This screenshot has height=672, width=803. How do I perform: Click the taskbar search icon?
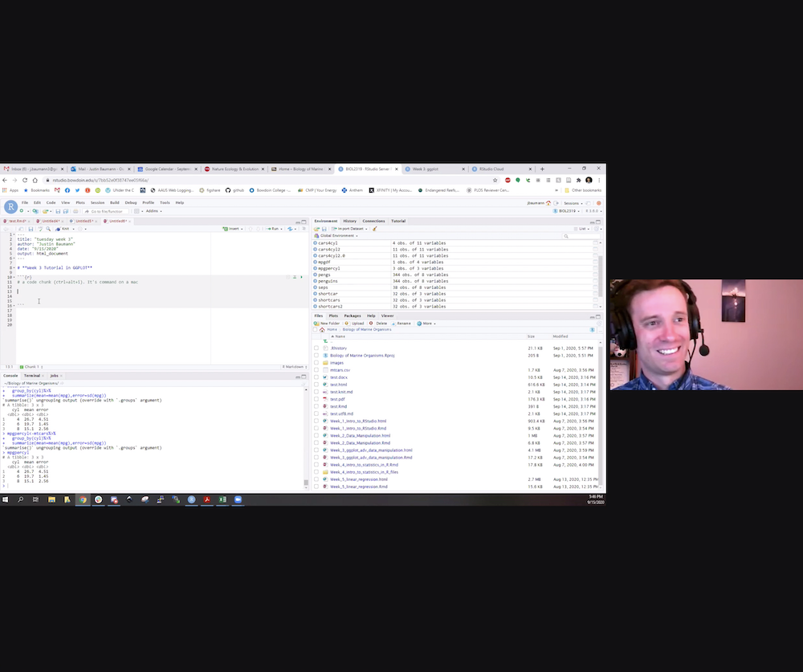pos(21,499)
